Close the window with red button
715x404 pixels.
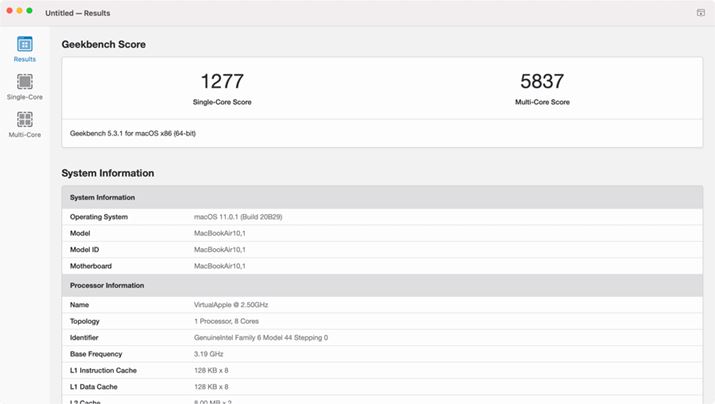[10, 10]
